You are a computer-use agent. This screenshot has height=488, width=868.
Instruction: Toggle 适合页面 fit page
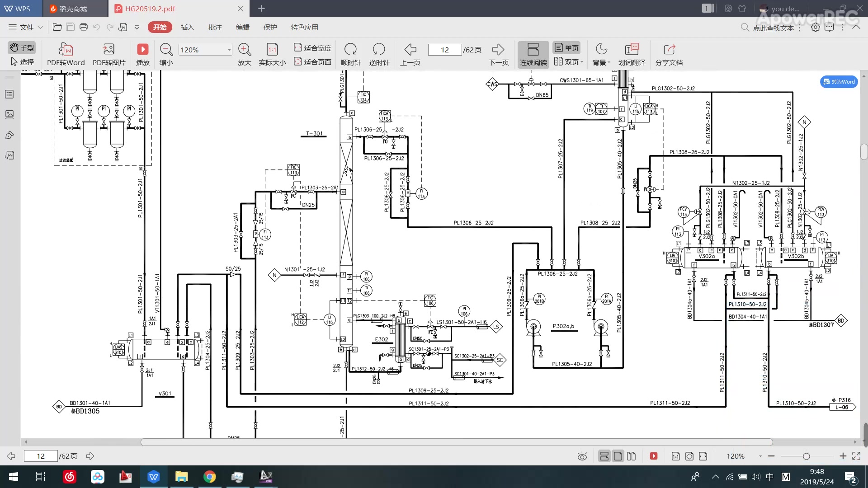(312, 62)
